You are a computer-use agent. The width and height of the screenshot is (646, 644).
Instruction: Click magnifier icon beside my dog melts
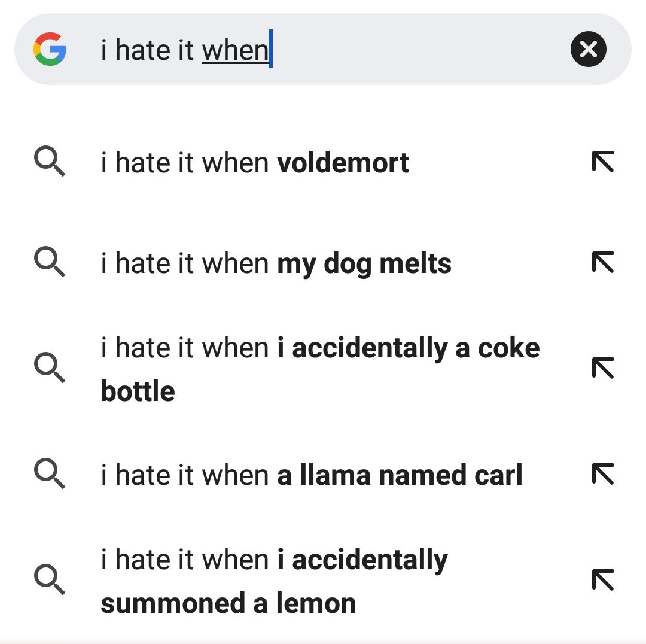coord(50,262)
